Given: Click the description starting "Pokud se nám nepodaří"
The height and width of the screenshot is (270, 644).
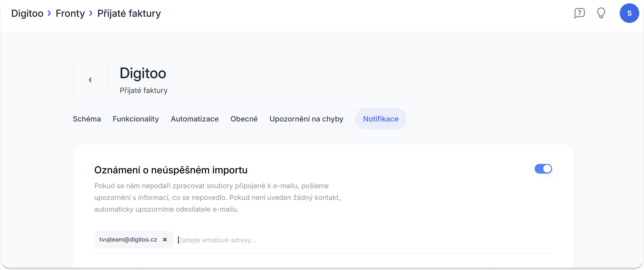Looking at the screenshot, I should [217, 198].
